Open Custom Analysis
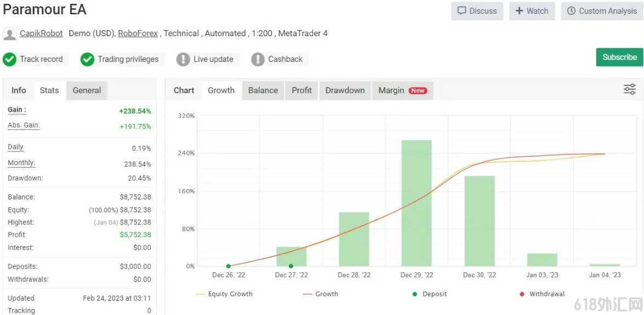This screenshot has height=315, width=644. pyautogui.click(x=602, y=11)
